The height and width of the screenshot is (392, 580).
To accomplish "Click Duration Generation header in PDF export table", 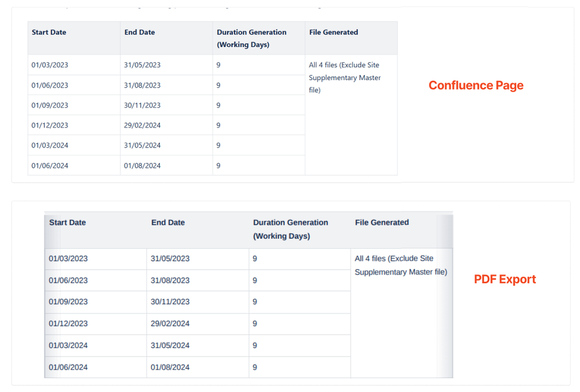I will pyautogui.click(x=300, y=230).
